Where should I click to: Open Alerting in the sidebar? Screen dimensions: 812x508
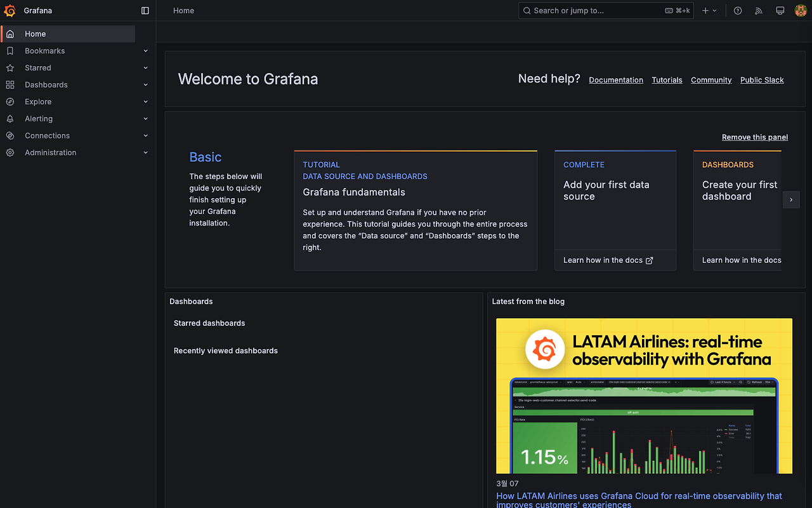point(39,119)
